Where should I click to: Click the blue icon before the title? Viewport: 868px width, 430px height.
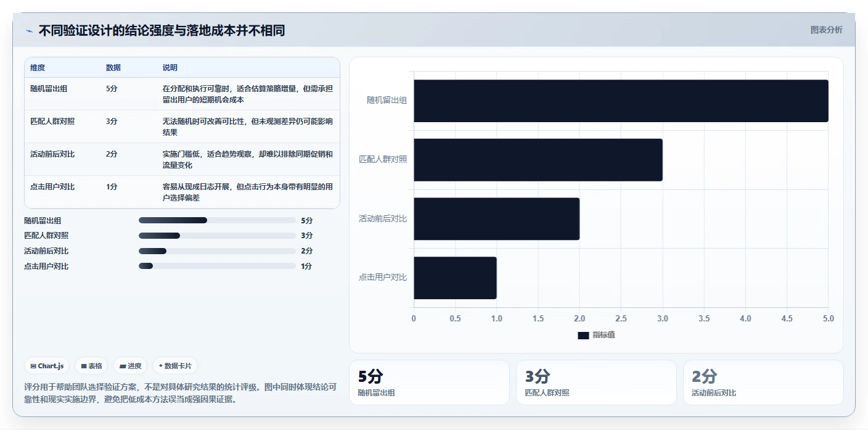pyautogui.click(x=29, y=31)
